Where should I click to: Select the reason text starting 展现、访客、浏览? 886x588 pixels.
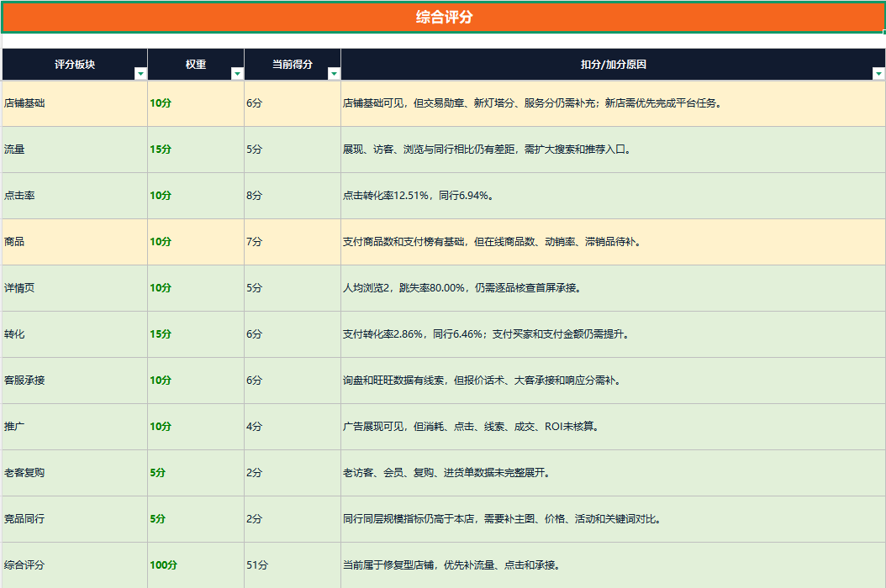pyautogui.click(x=487, y=150)
